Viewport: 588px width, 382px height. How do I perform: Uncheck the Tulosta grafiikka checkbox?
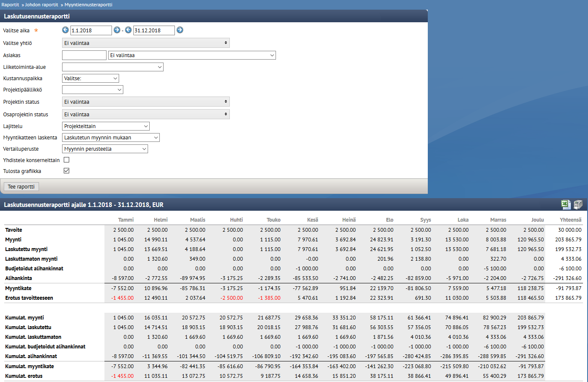[66, 171]
